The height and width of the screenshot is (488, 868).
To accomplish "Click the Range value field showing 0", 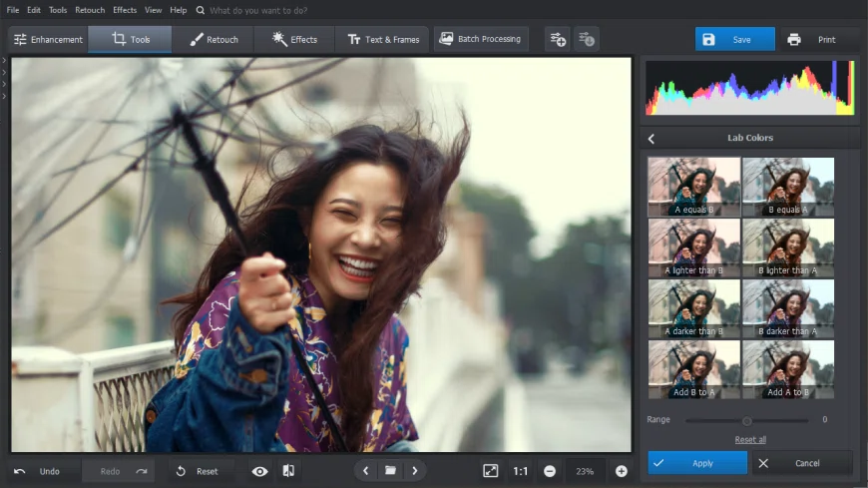I will click(824, 420).
